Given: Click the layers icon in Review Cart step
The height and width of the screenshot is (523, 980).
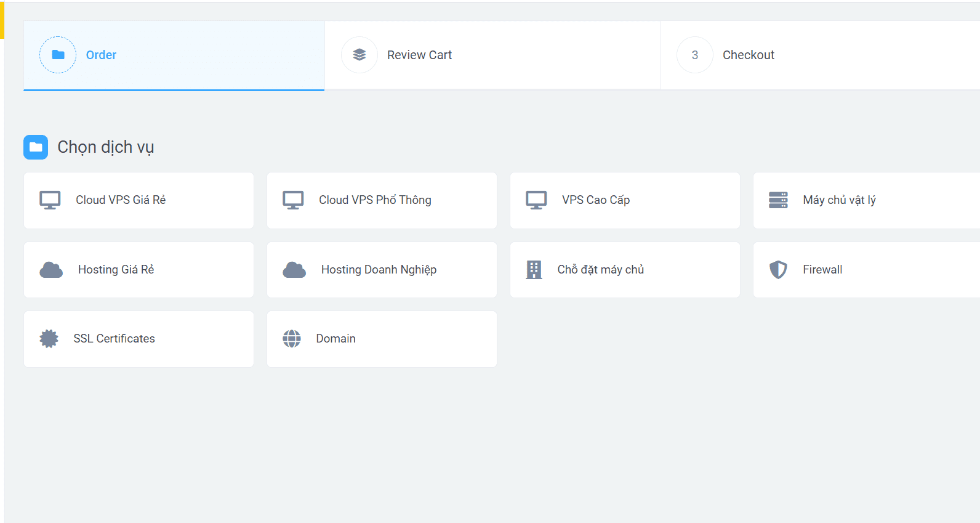Looking at the screenshot, I should coord(359,55).
